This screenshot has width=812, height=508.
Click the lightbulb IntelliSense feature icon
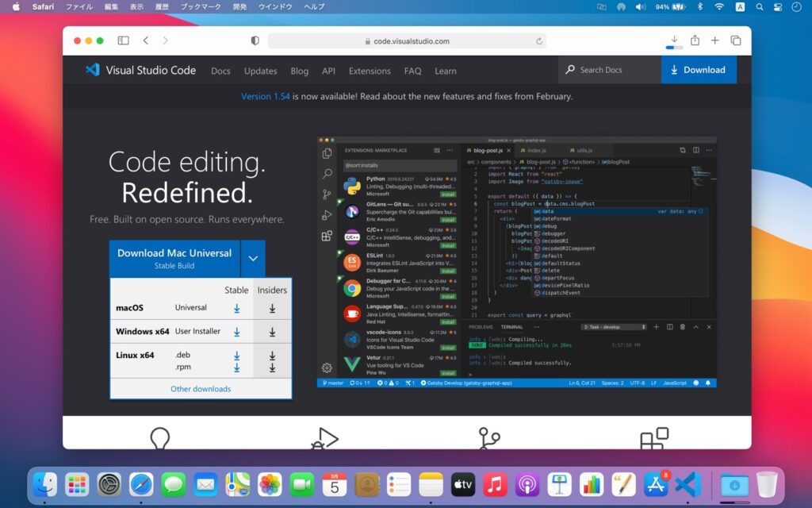pos(159,438)
